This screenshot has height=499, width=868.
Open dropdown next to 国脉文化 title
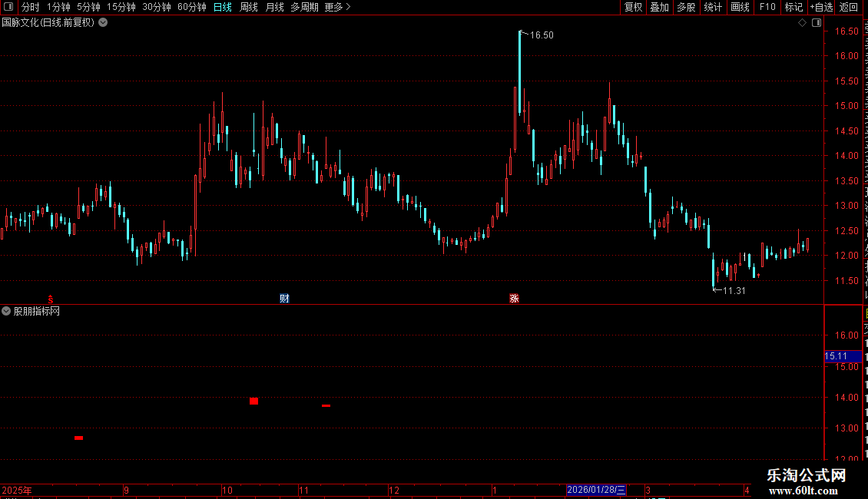pos(103,23)
